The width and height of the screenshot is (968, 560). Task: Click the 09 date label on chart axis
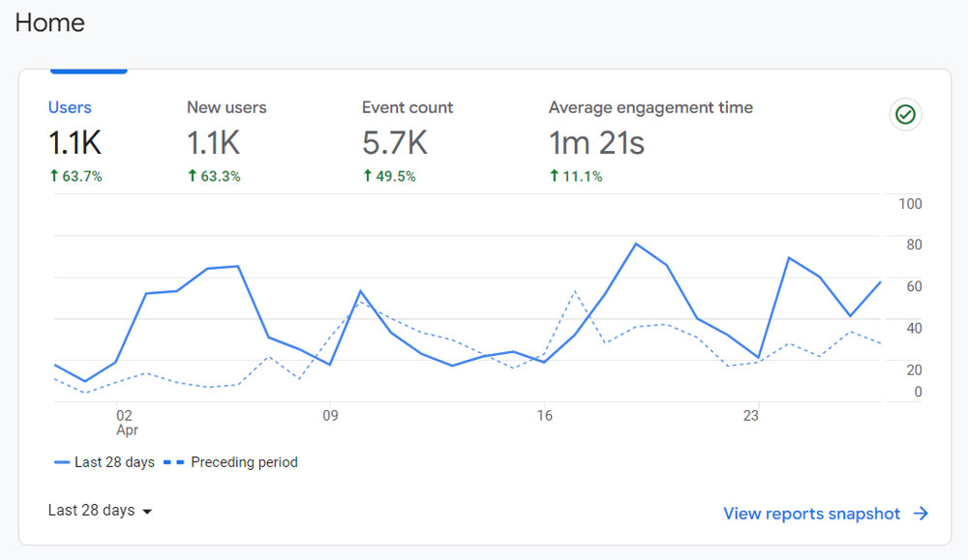click(x=330, y=416)
